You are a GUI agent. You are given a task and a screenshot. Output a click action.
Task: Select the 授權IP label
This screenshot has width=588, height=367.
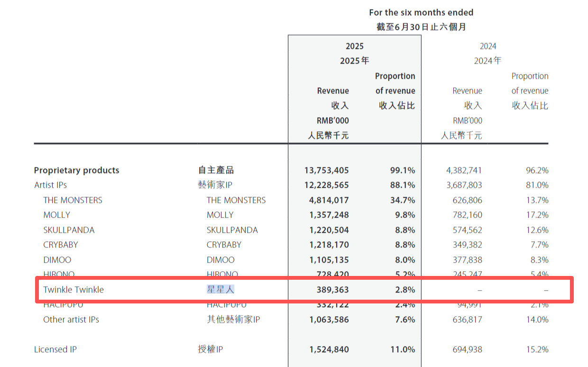click(x=210, y=349)
